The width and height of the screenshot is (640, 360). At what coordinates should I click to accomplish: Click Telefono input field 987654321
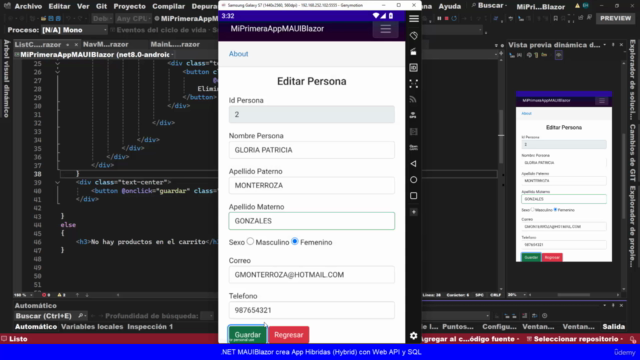(311, 310)
